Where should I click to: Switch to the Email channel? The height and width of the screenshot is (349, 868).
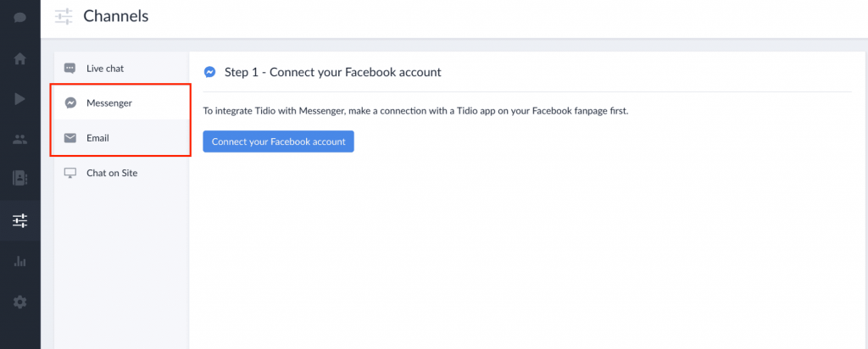[x=97, y=138]
